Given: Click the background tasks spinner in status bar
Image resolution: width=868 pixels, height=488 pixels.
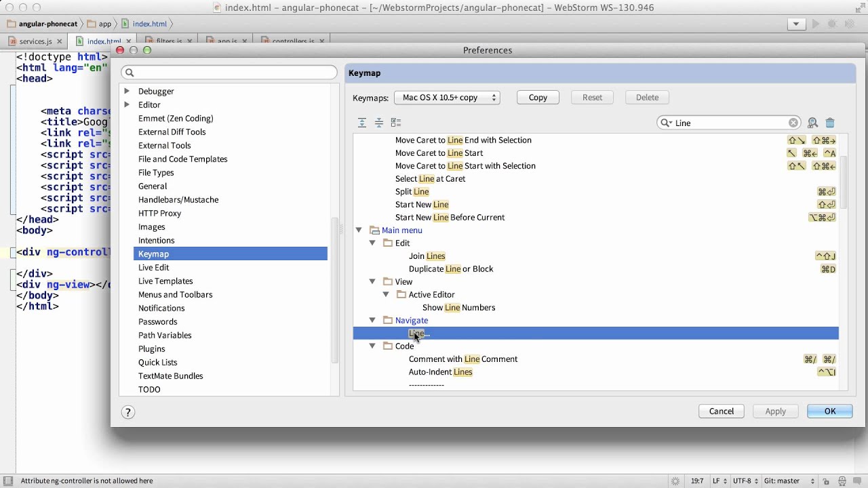Looking at the screenshot, I should [675, 481].
